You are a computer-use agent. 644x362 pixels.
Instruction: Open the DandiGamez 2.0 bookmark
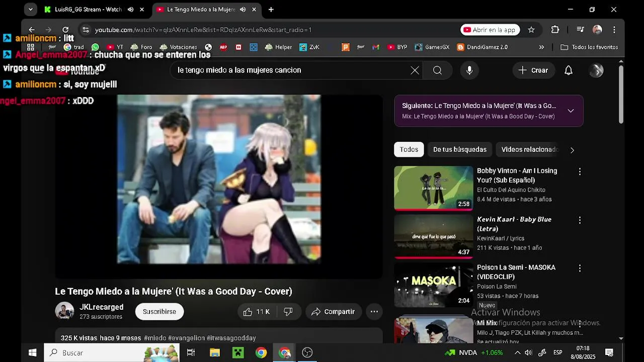coord(482,47)
